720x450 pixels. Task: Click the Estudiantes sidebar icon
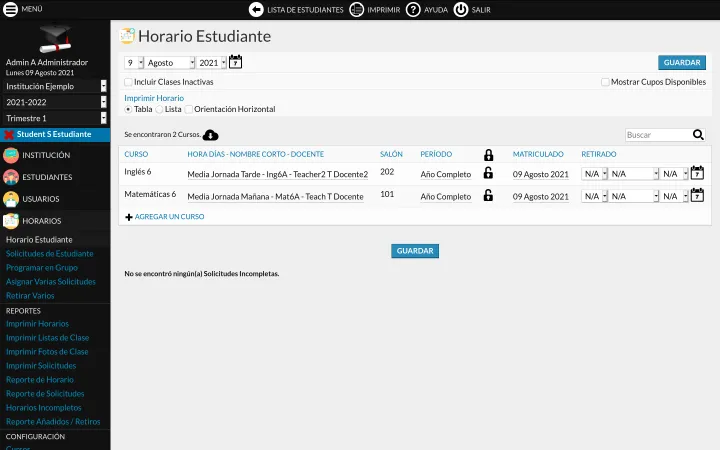pyautogui.click(x=11, y=177)
